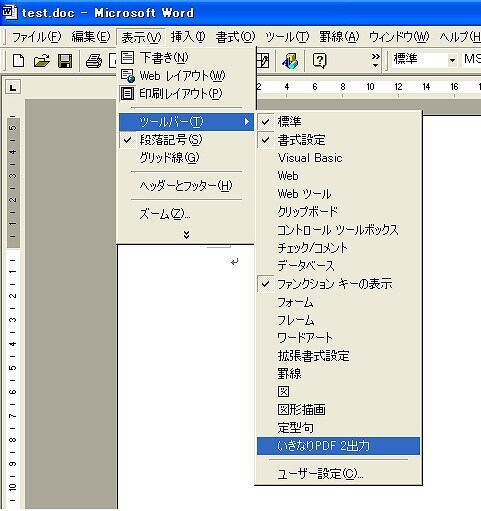Screen dimensions: 481x511
Task: Expand the View menu with double chevron
Action: coord(186,235)
